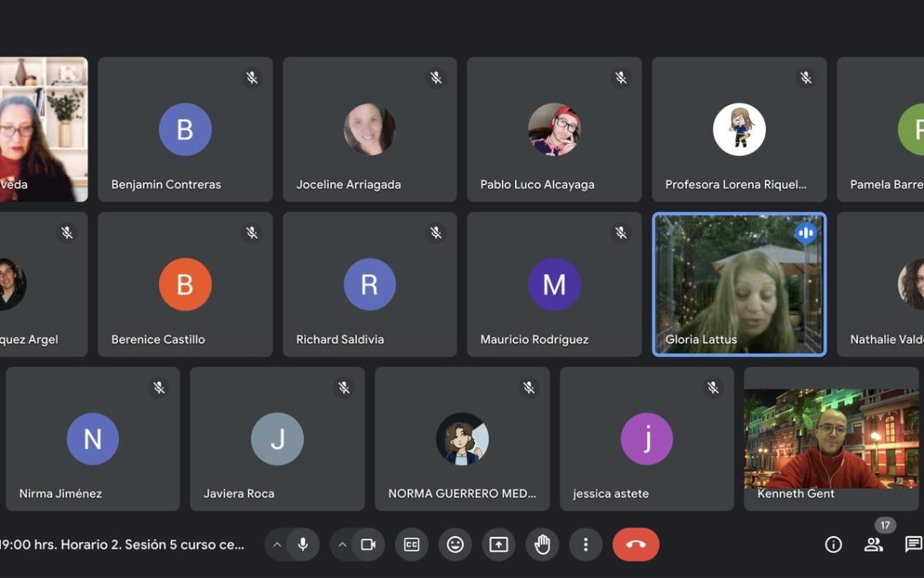The height and width of the screenshot is (578, 924).
Task: Click the name label jessica astete
Action: 611,494
